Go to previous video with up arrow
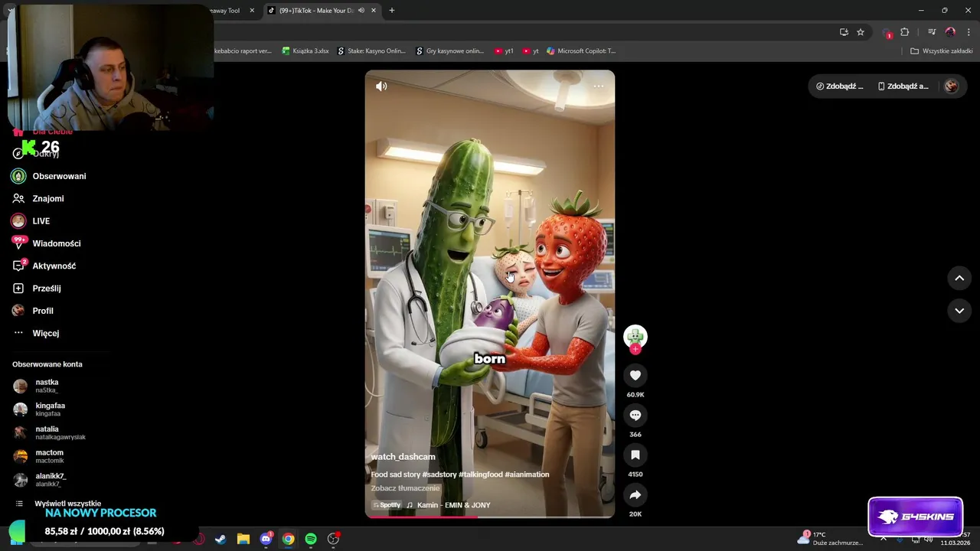The width and height of the screenshot is (980, 551). click(959, 279)
